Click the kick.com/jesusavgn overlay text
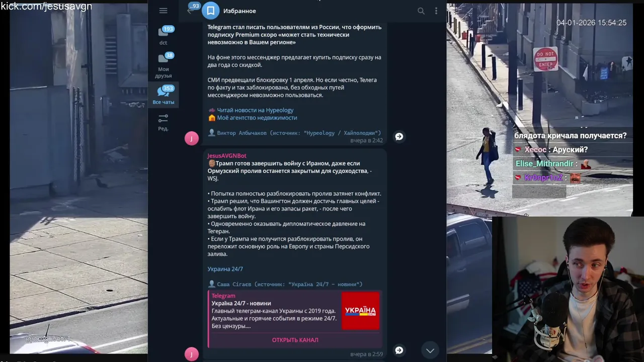Viewport: 644px width, 362px height. click(x=46, y=6)
